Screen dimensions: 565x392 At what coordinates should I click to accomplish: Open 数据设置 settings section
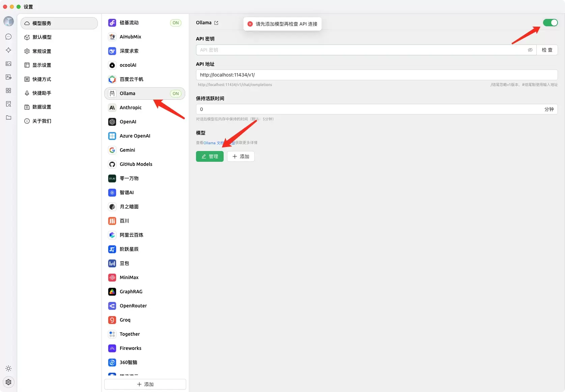(59, 107)
